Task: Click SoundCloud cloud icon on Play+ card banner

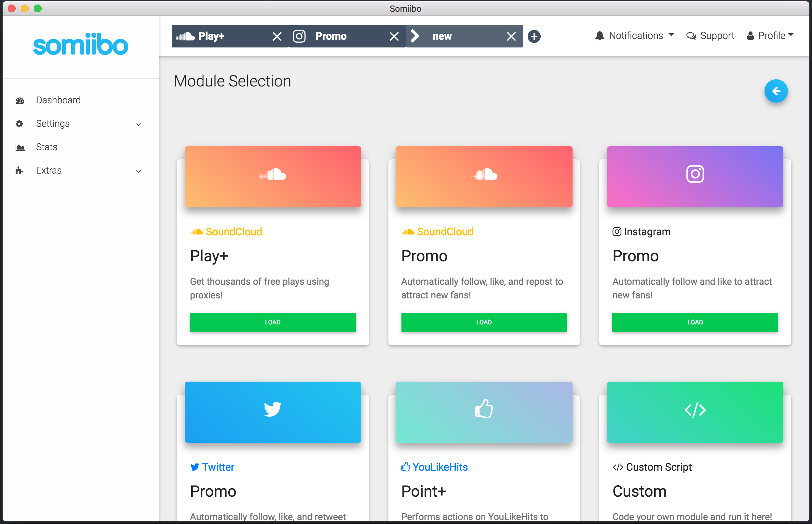Action: coord(273,174)
